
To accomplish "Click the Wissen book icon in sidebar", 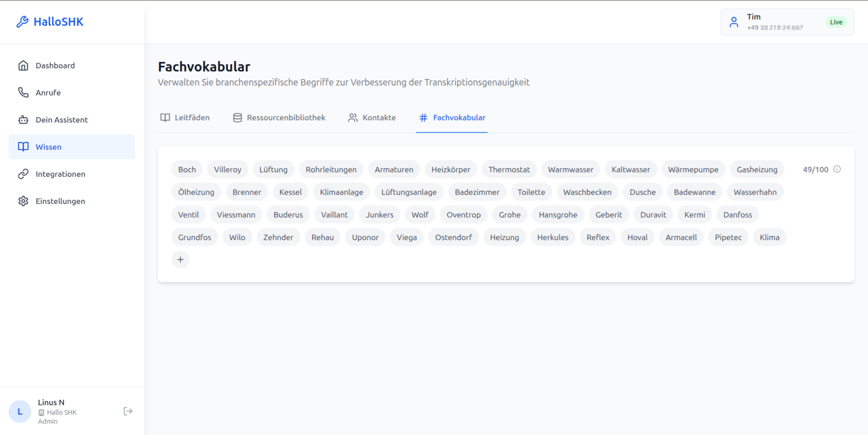I will [23, 147].
